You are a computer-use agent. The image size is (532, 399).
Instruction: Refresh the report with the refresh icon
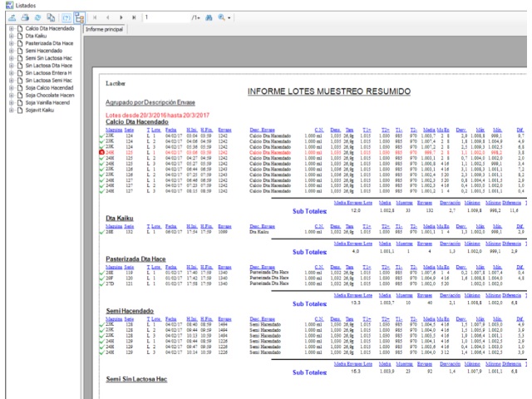point(38,17)
